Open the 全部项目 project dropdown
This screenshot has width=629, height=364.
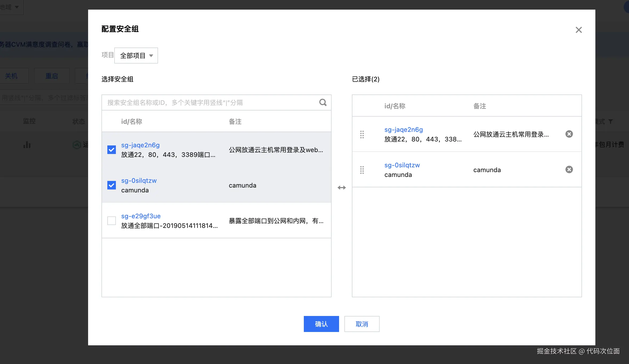click(x=136, y=56)
